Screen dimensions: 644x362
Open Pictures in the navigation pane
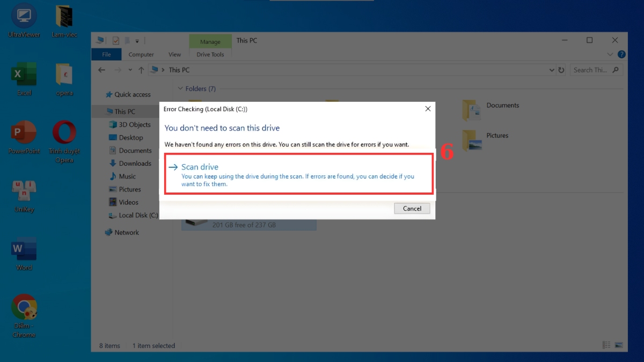coord(125,189)
